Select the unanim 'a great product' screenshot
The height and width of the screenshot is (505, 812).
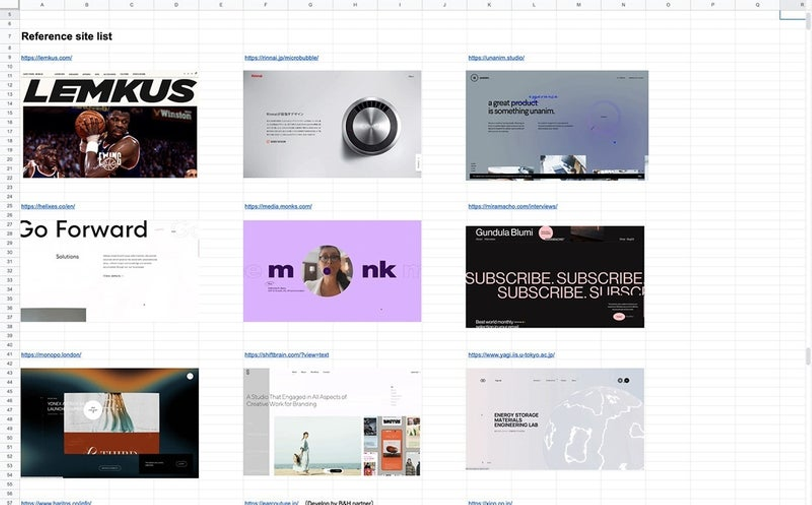[x=557, y=125]
